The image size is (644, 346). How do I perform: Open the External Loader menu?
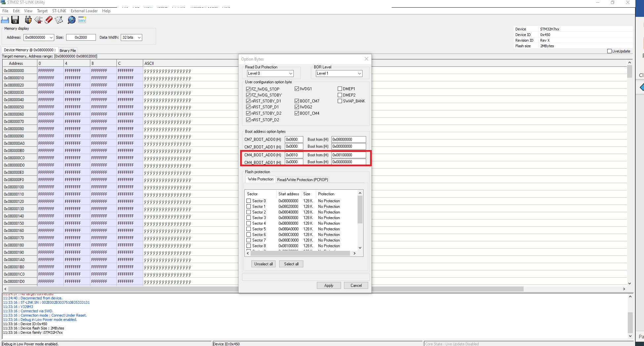click(84, 11)
